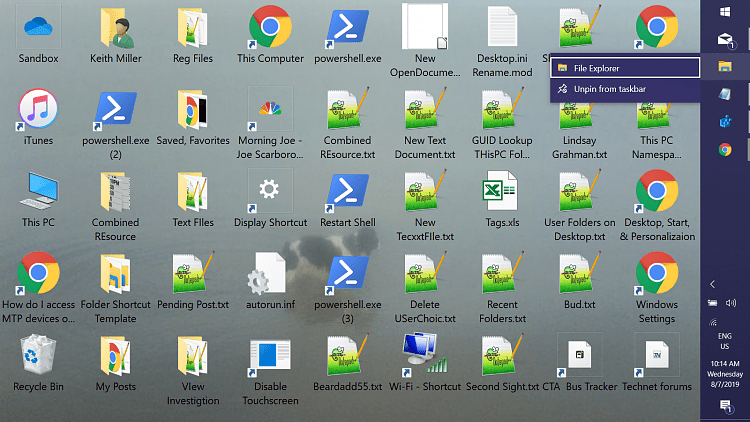Open the Action Center notifications icon
The height and width of the screenshot is (422, 750).
coord(726,406)
